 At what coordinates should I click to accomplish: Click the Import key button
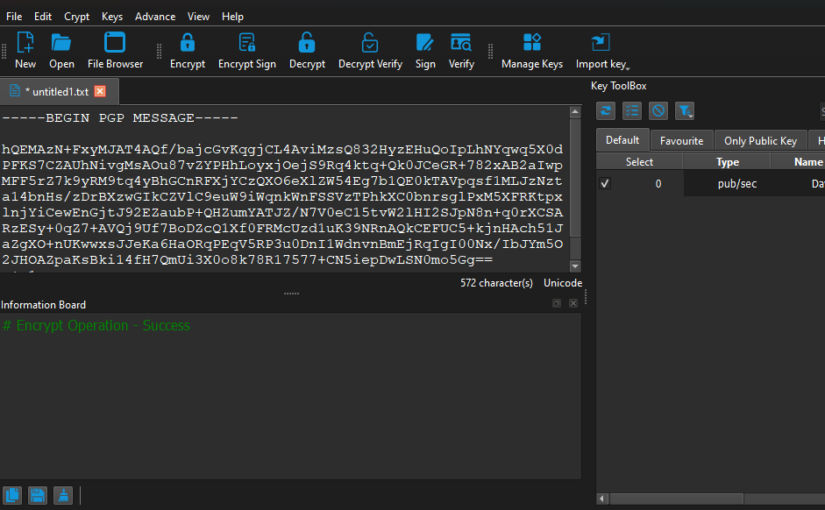601,51
